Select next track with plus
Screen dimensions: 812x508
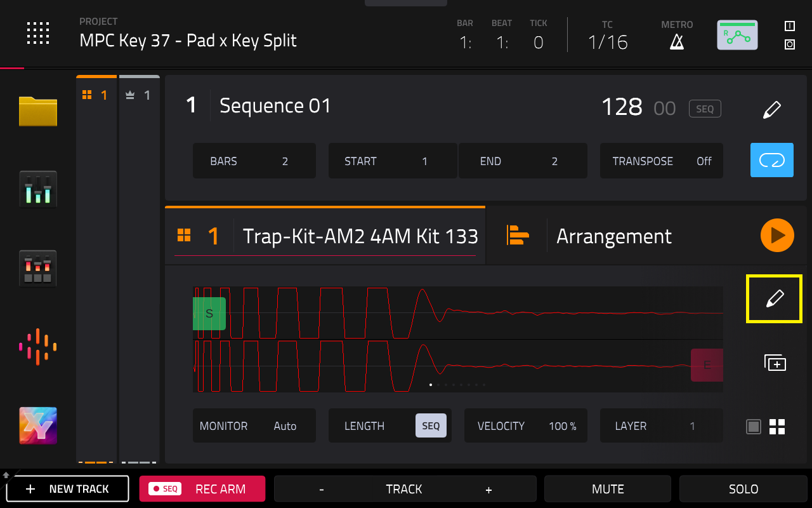click(x=488, y=489)
